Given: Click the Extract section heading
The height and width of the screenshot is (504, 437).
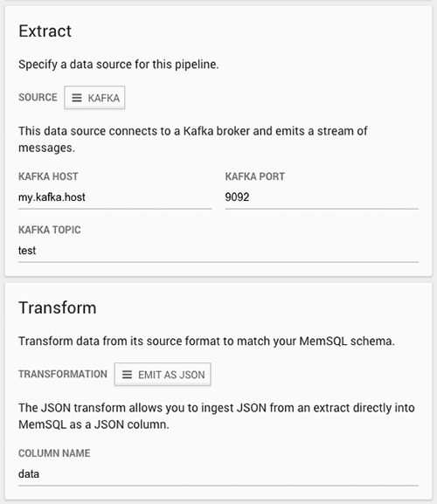Looking at the screenshot, I should click(x=45, y=31).
